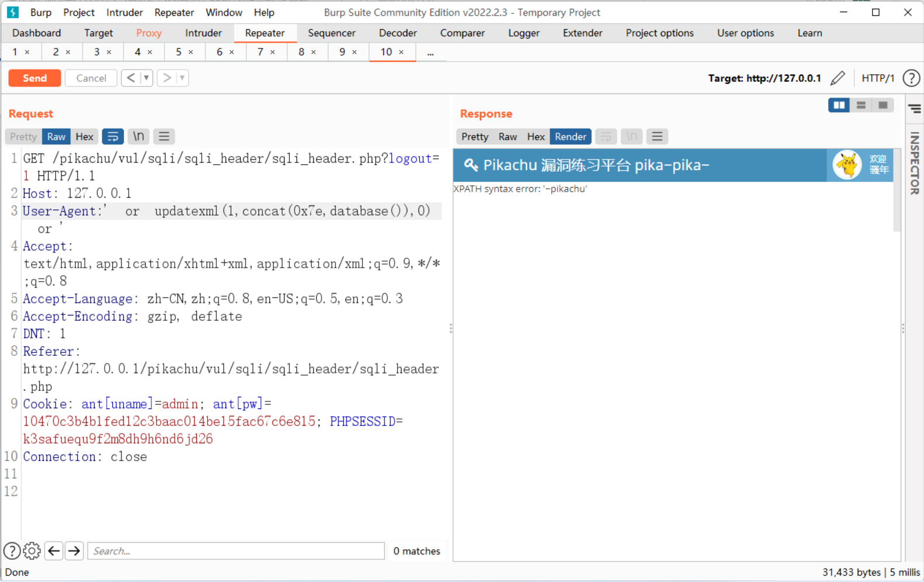
Task: Open the Burp menu
Action: tap(41, 12)
